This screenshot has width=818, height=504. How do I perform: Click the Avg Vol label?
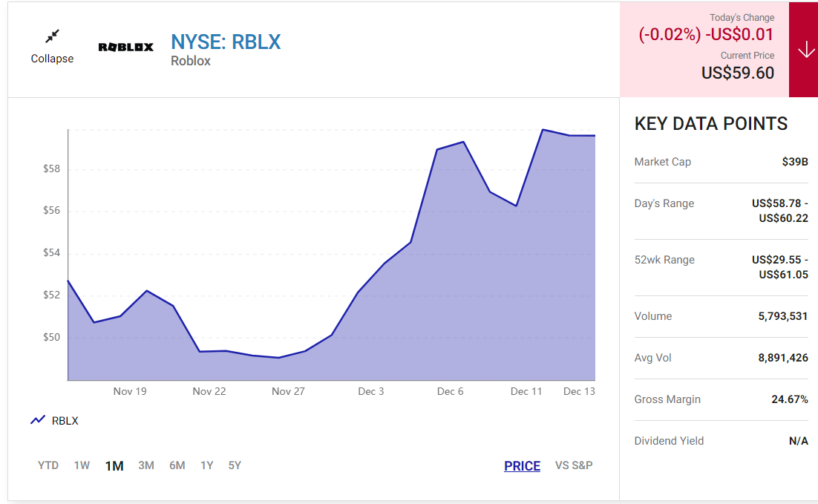(x=652, y=358)
